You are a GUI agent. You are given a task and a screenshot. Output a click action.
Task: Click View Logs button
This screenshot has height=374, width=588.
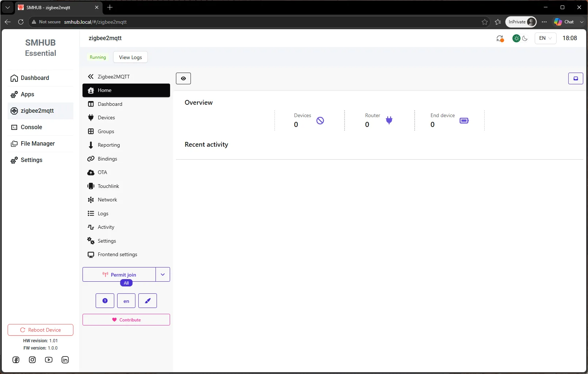(x=130, y=57)
